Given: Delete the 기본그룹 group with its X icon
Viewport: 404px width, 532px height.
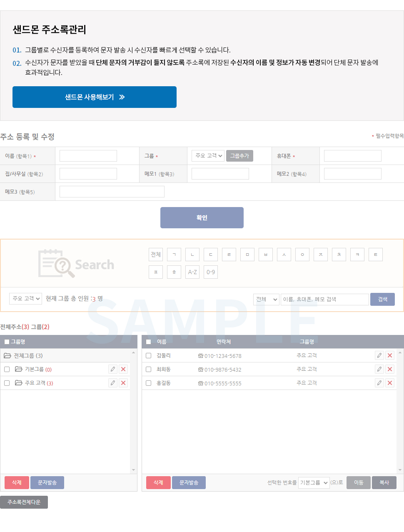Looking at the screenshot, I should (123, 369).
